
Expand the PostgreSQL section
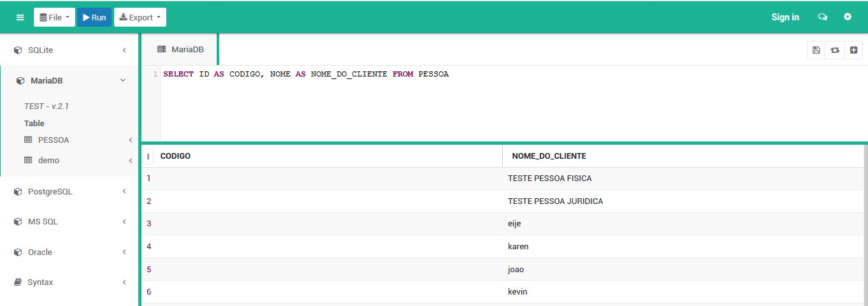pos(69,191)
